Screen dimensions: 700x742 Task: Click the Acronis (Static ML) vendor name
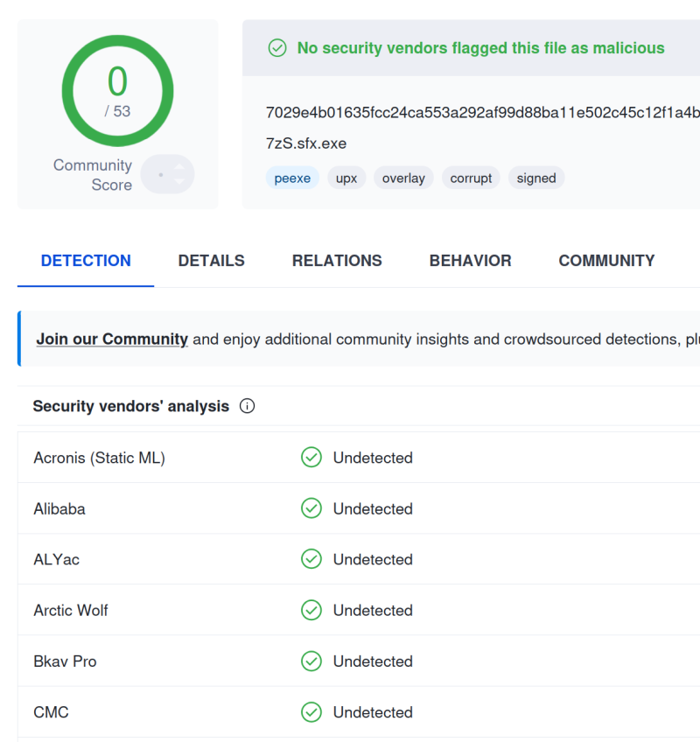tap(100, 458)
